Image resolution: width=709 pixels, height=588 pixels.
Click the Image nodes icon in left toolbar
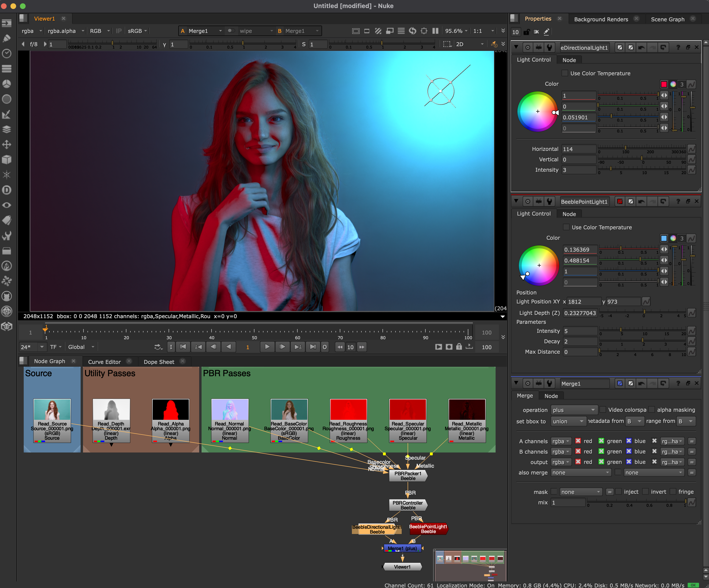point(7,23)
